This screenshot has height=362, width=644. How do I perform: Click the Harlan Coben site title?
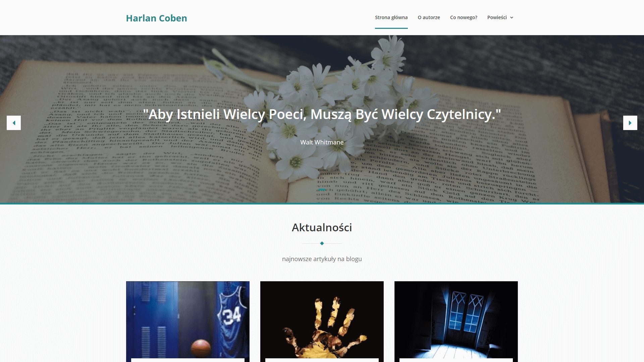(x=156, y=18)
